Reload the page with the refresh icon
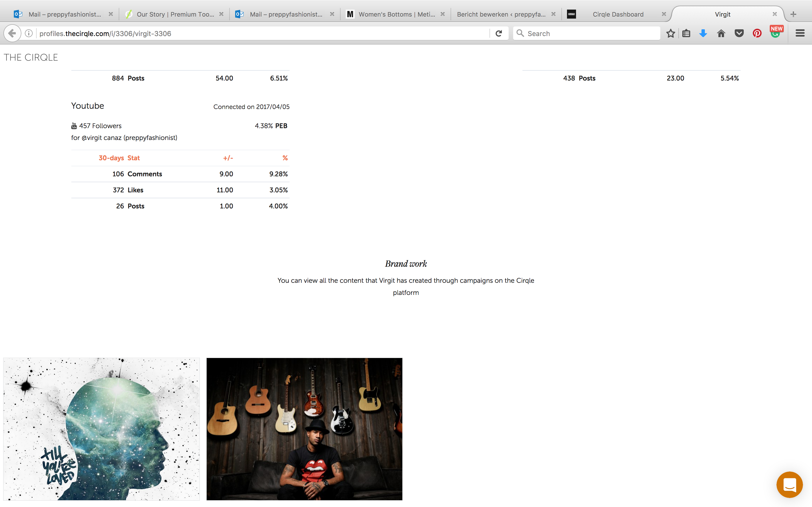The height and width of the screenshot is (507, 812). (498, 33)
